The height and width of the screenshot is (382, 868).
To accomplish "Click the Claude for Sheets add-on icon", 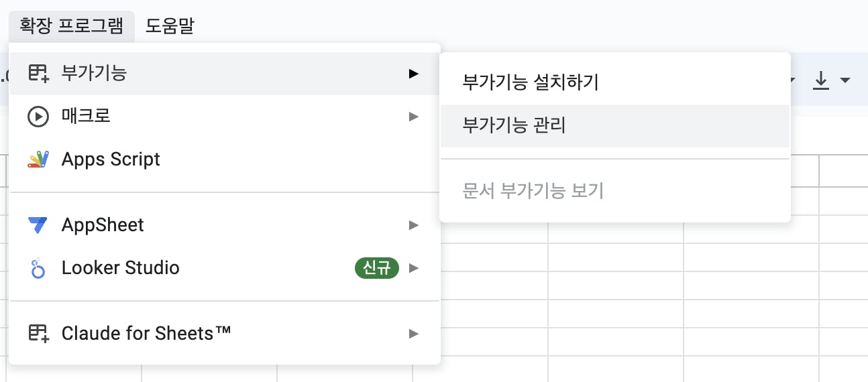I will [38, 333].
